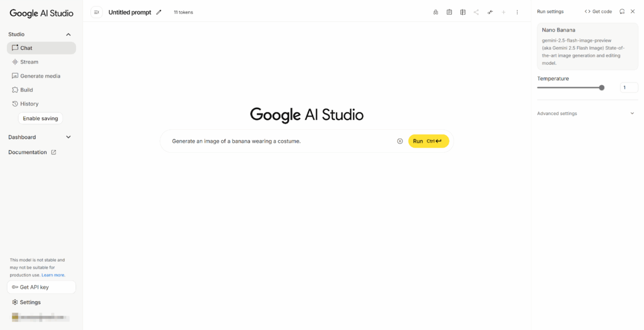Open the Stream page
The height and width of the screenshot is (330, 644).
(x=42, y=62)
